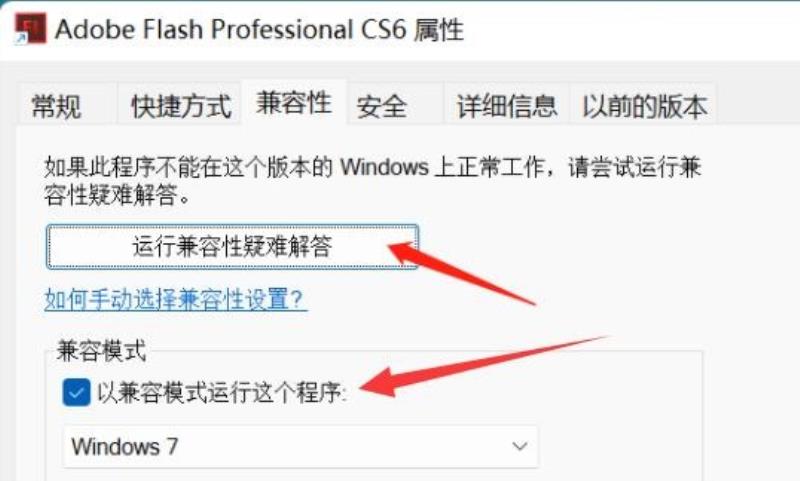
Task: Click the red arrow pointing at the troubleshooter button
Action: 462,273
